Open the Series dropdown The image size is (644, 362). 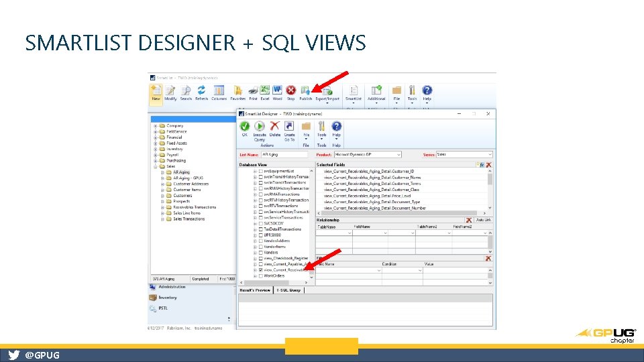click(490, 155)
